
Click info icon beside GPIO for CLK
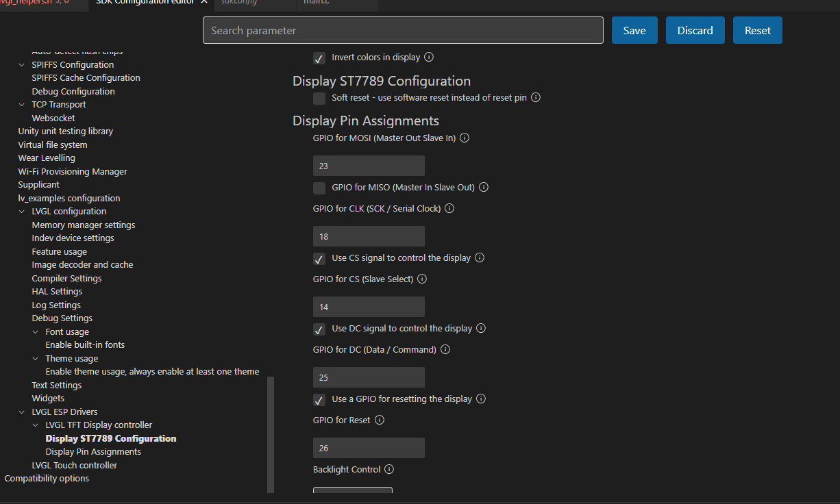click(x=449, y=209)
